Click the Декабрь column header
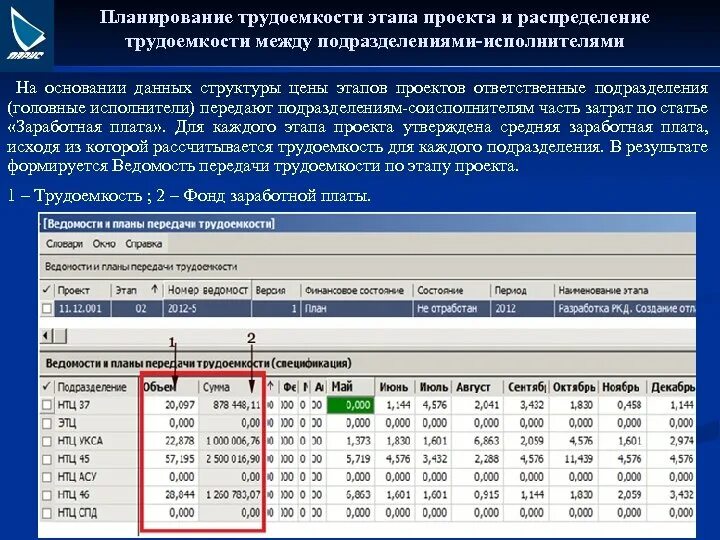 [x=671, y=387]
